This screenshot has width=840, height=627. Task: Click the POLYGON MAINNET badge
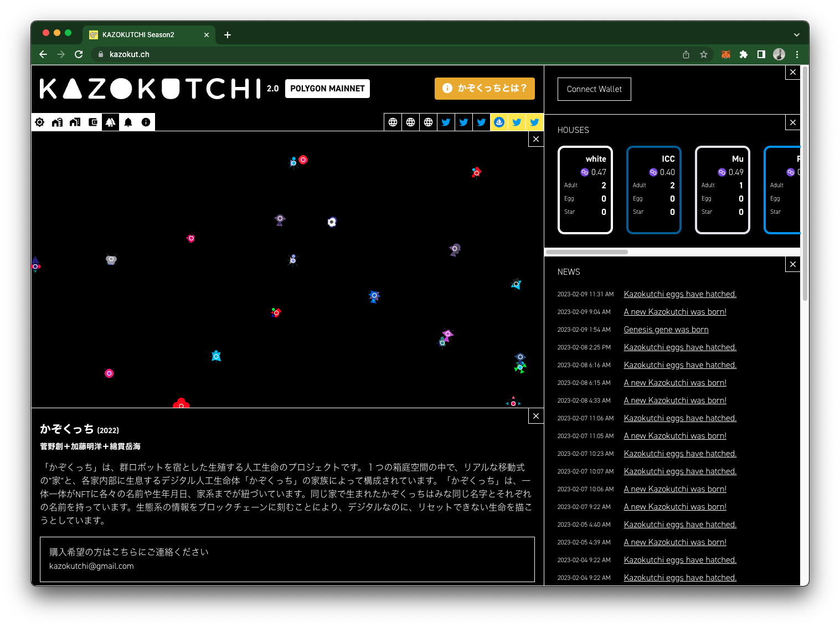click(327, 89)
